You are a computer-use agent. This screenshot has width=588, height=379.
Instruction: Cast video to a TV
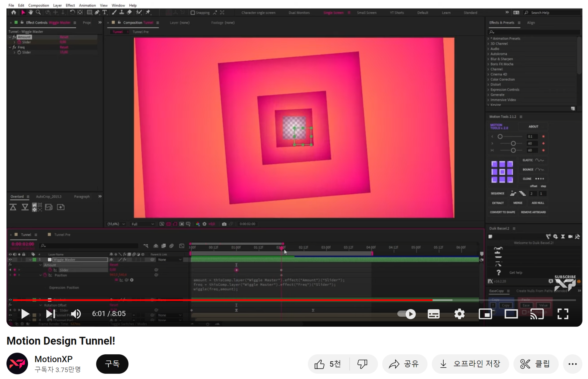pyautogui.click(x=537, y=314)
